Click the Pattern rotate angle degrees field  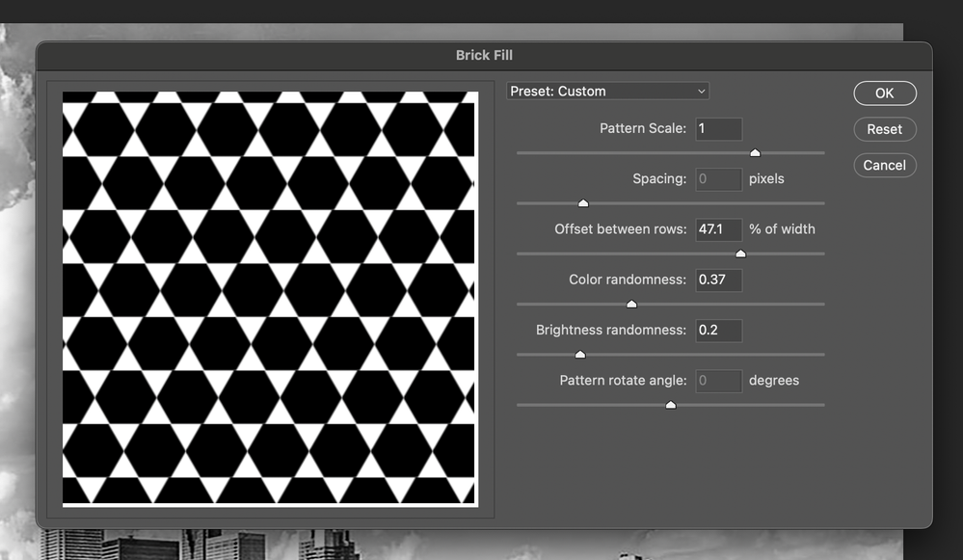pyautogui.click(x=718, y=380)
